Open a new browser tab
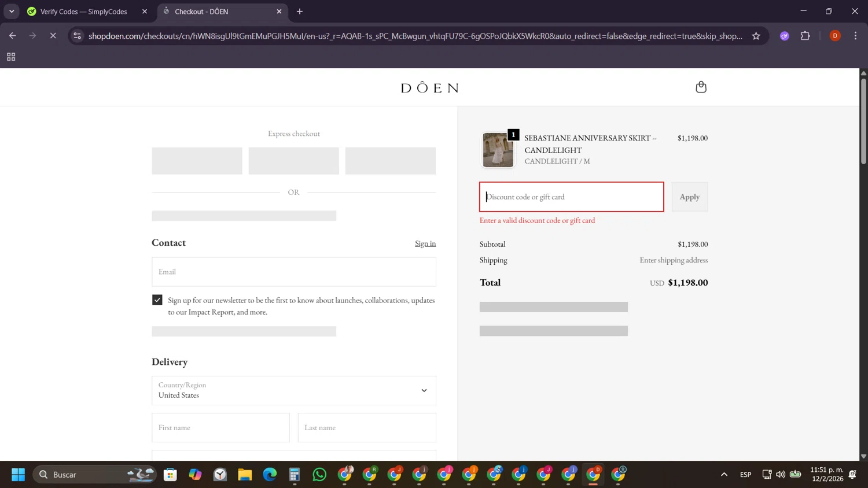The height and width of the screenshot is (488, 868). coord(300,12)
